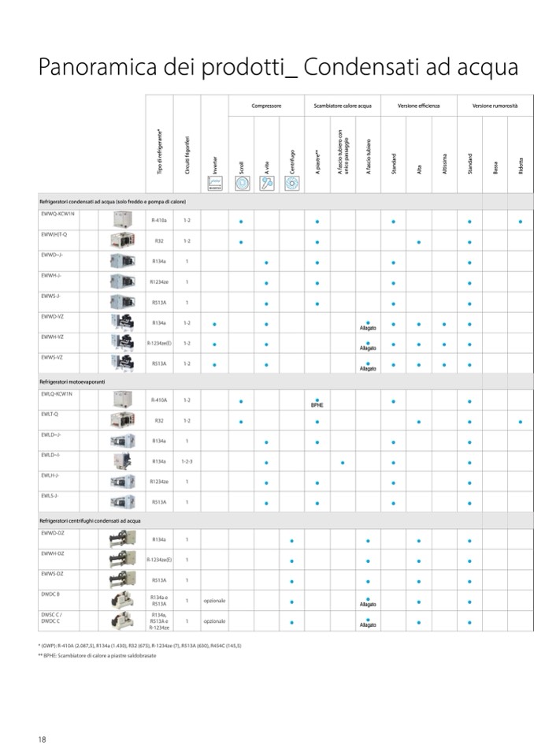Click 'Refrigeratori centrifughi condensati ad acqua' section
The height and width of the screenshot is (756, 534).
tap(90, 521)
